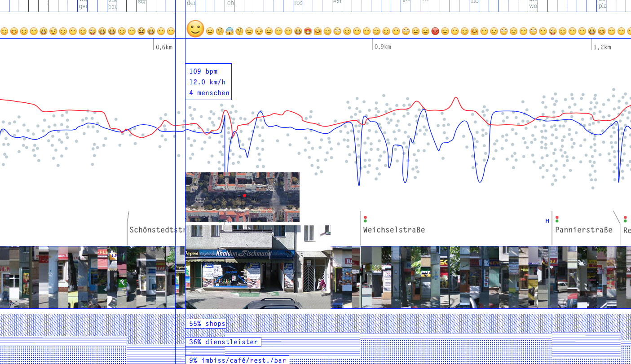This screenshot has height=364, width=631.
Task: Open the aerial satellite view thumbnail
Action: (243, 197)
